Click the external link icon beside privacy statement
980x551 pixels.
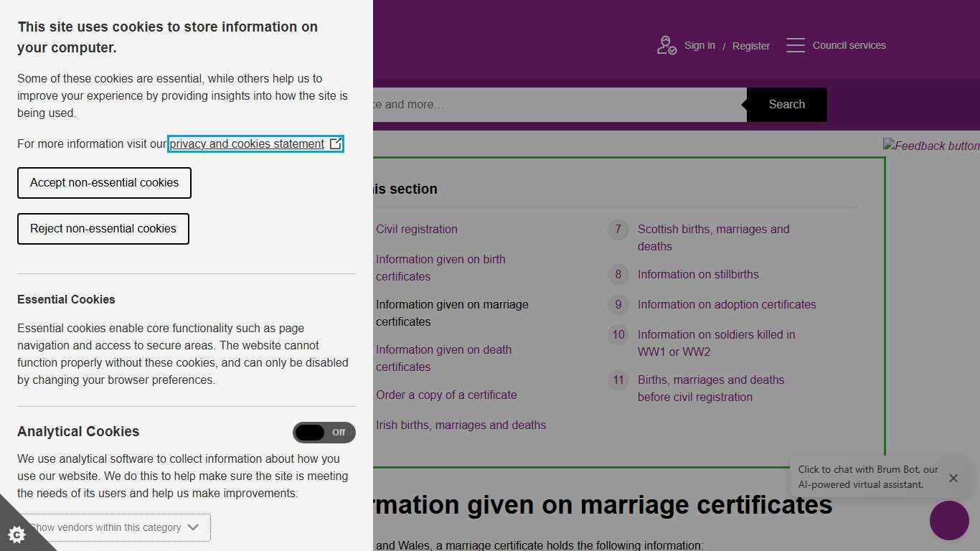[x=335, y=143]
